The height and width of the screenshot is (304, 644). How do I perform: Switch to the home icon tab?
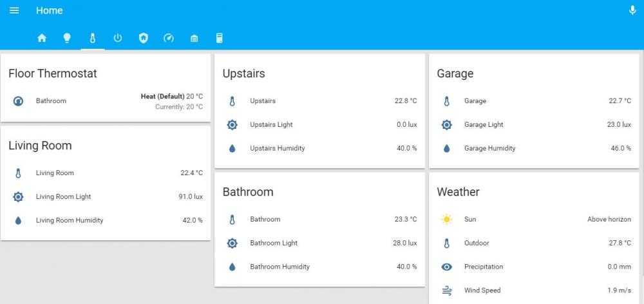coord(42,38)
